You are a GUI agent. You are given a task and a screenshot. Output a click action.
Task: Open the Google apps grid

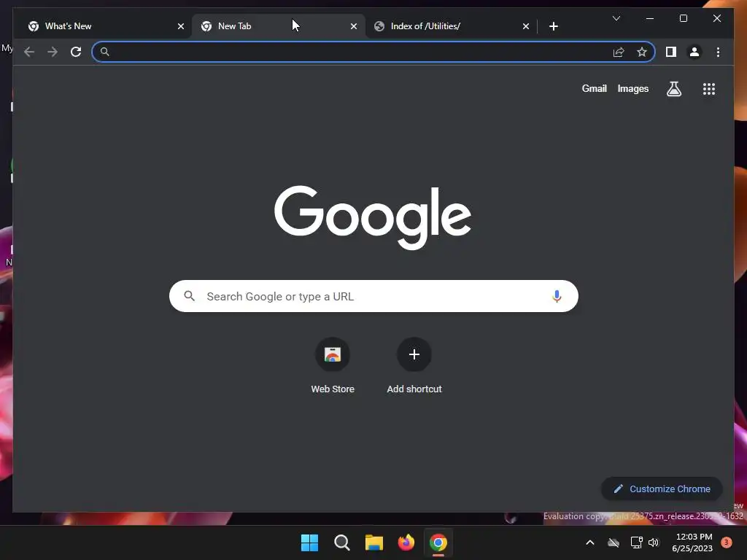point(709,88)
